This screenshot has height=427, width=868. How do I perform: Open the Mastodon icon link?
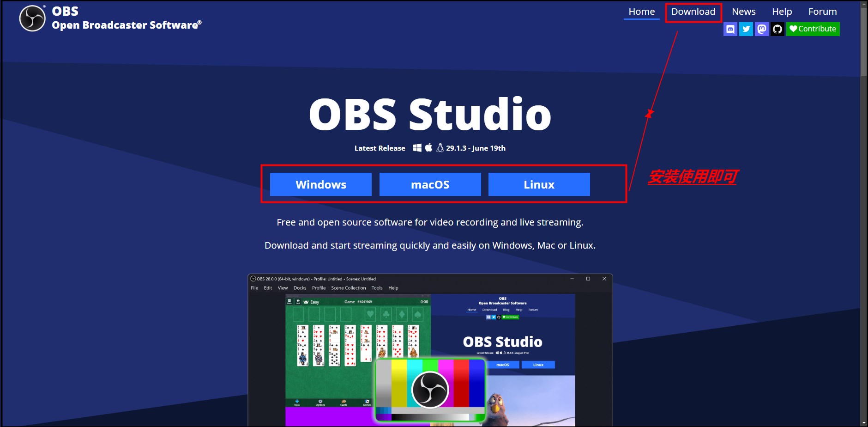click(x=762, y=29)
